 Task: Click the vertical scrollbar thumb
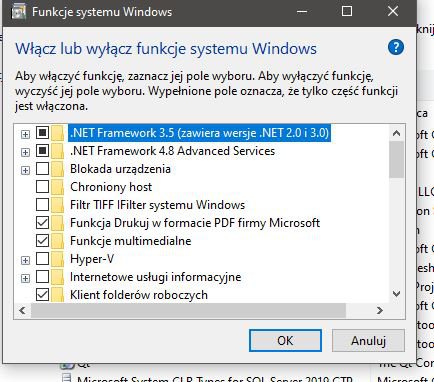click(x=396, y=160)
